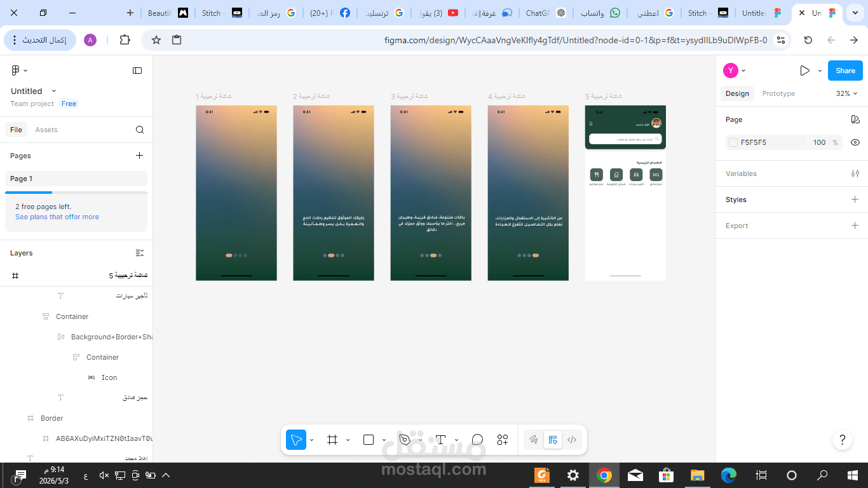Open Move tool options dropdown arrow
Viewport: 868px width, 488px height.
point(311,440)
